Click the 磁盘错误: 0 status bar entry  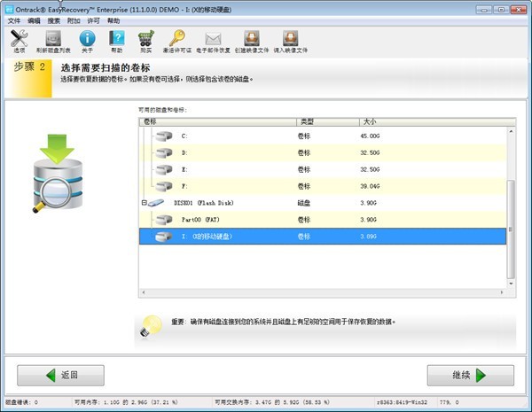[x=21, y=402]
